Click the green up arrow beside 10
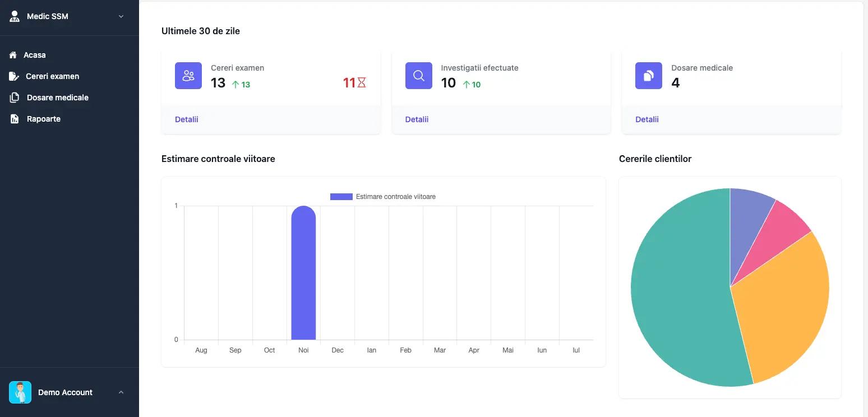Image resolution: width=868 pixels, height=417 pixels. point(467,85)
